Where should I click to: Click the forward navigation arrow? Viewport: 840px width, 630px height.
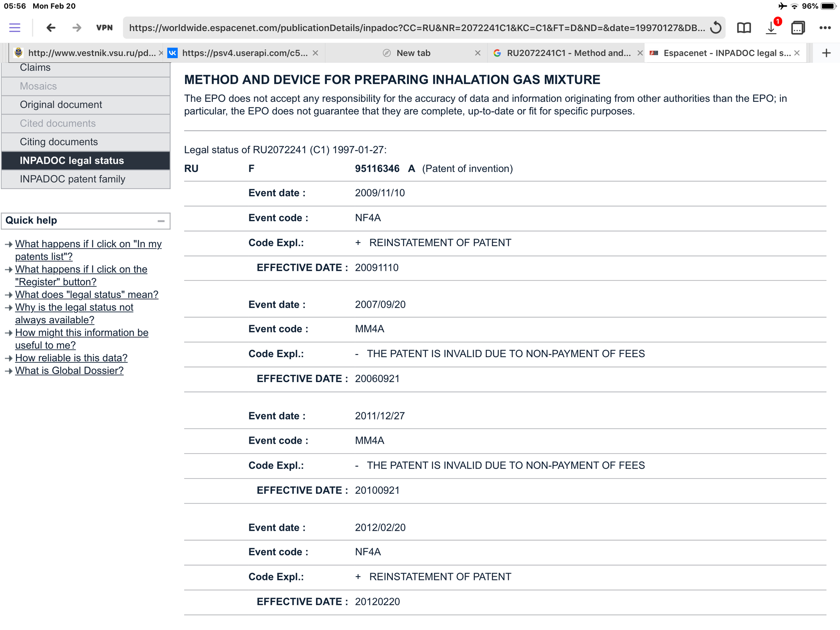(x=77, y=28)
